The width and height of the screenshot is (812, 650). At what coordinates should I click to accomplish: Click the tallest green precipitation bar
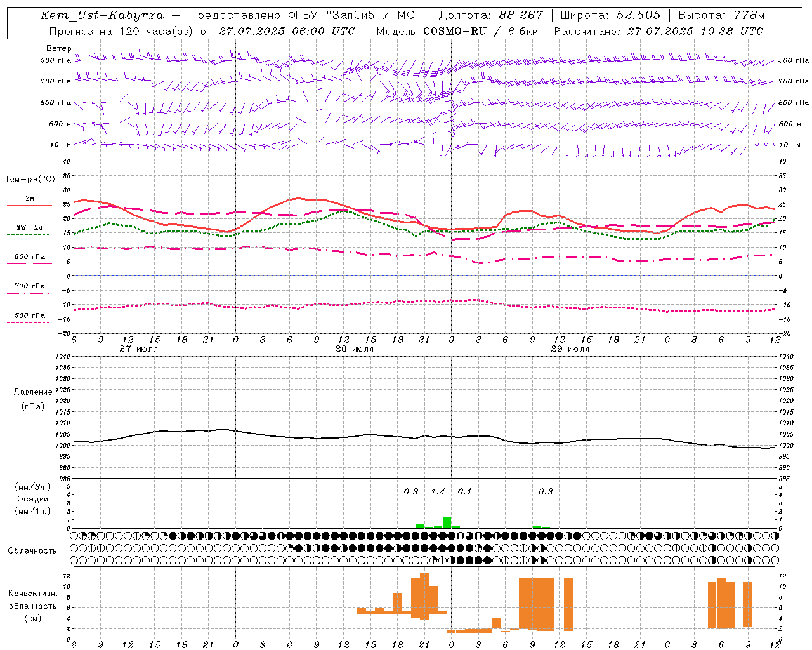[447, 522]
